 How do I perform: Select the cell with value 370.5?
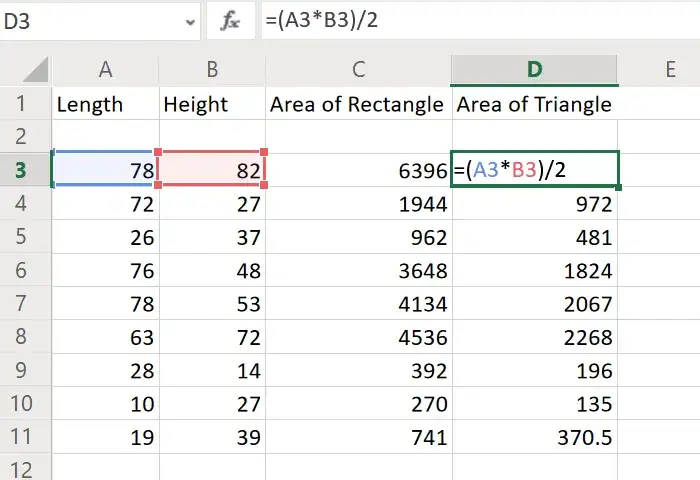[534, 437]
